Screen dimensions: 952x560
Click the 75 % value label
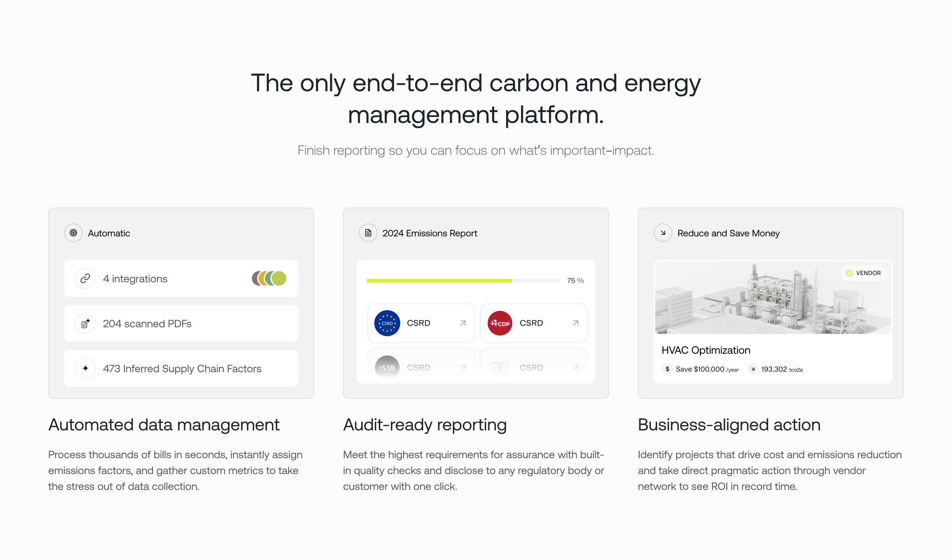575,280
